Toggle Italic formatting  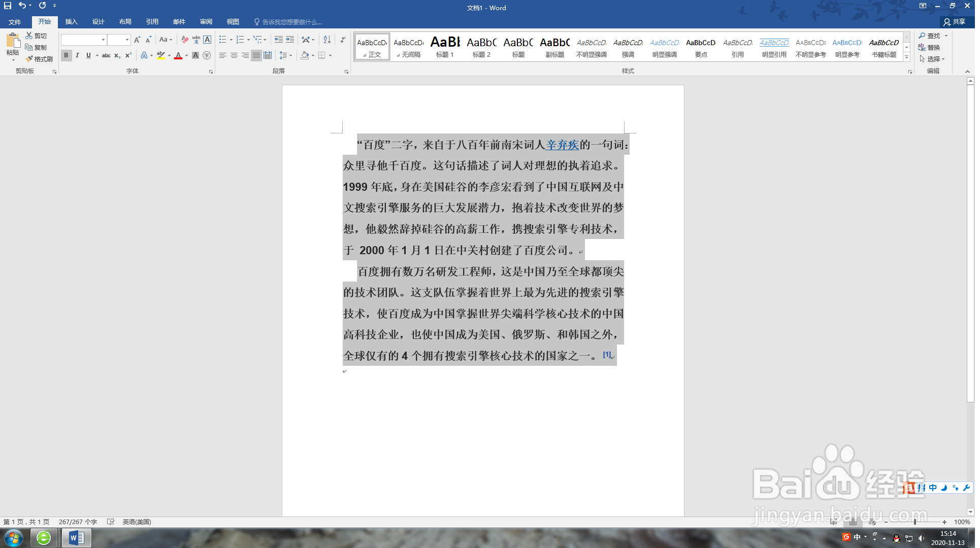(x=77, y=55)
